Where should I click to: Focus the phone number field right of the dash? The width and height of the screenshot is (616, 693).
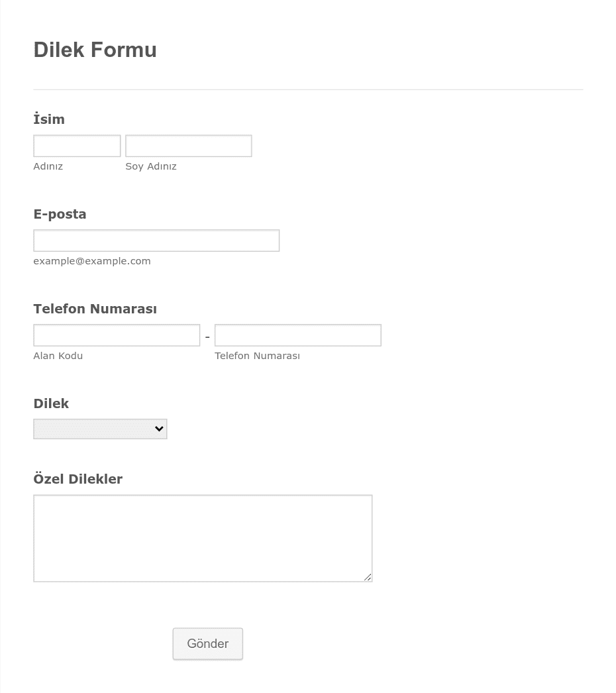(298, 335)
